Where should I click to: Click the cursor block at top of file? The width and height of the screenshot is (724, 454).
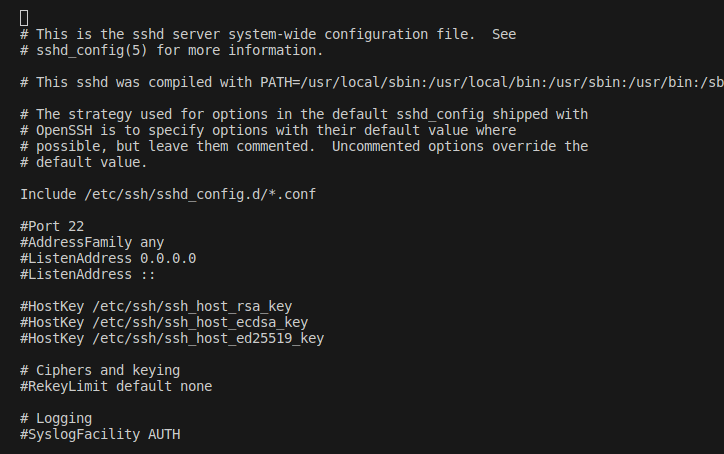coord(24,18)
